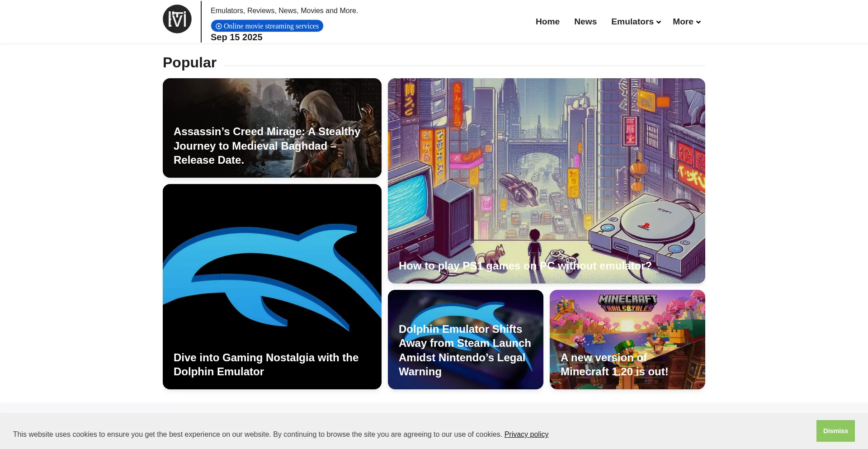Open the More menu
This screenshot has width=868, height=449.
point(683,22)
